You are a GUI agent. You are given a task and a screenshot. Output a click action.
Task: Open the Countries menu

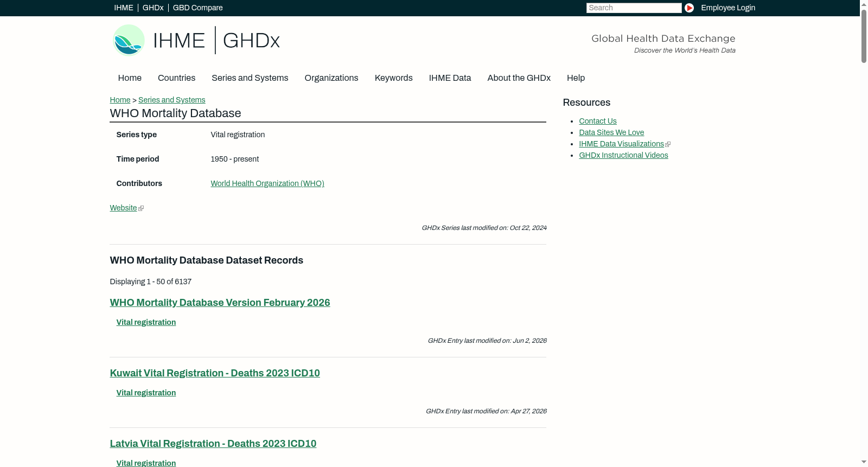pyautogui.click(x=176, y=78)
